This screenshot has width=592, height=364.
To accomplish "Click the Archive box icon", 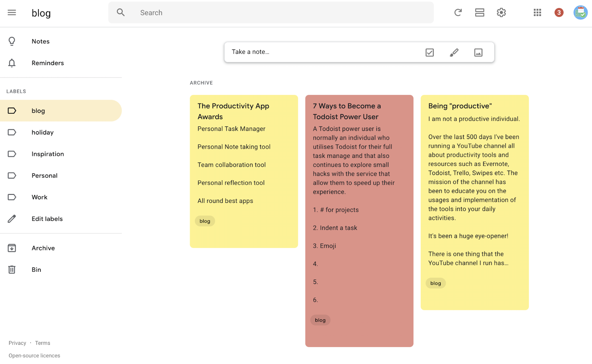I will pyautogui.click(x=11, y=248).
